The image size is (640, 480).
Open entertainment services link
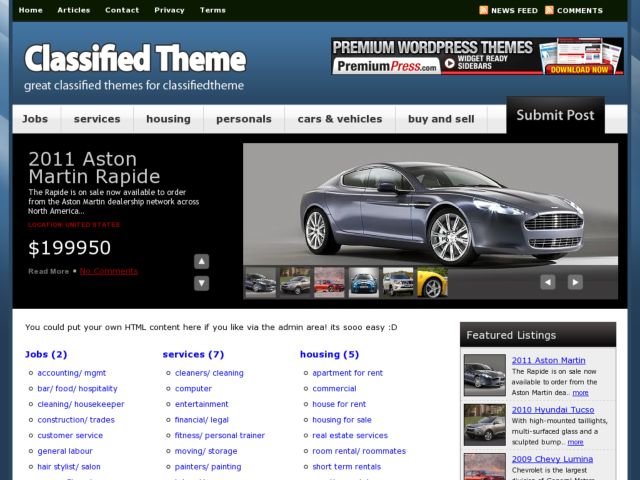[x=202, y=404]
